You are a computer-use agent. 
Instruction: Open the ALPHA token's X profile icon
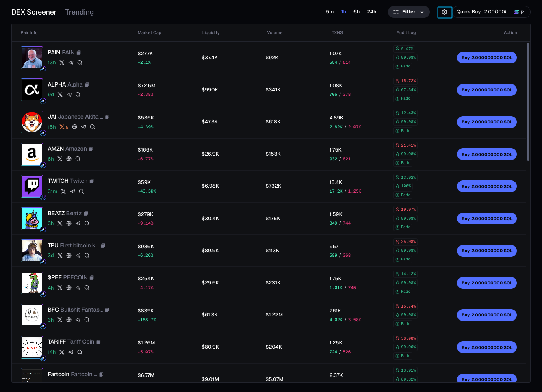tap(60, 95)
